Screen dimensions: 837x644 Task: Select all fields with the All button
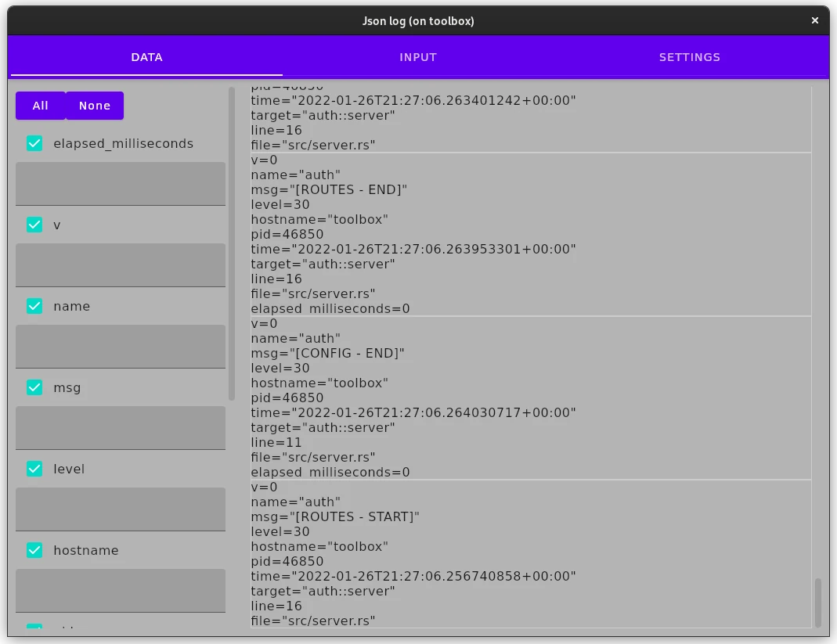pyautogui.click(x=40, y=105)
